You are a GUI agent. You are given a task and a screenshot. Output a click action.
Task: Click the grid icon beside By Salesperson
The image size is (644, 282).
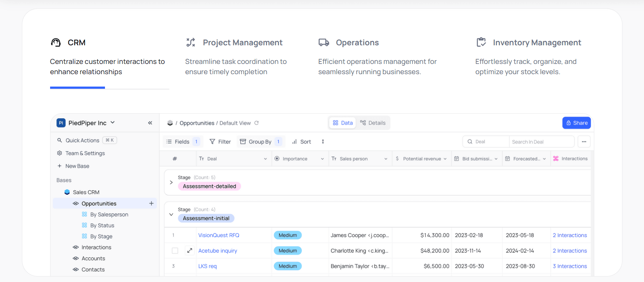tap(84, 214)
